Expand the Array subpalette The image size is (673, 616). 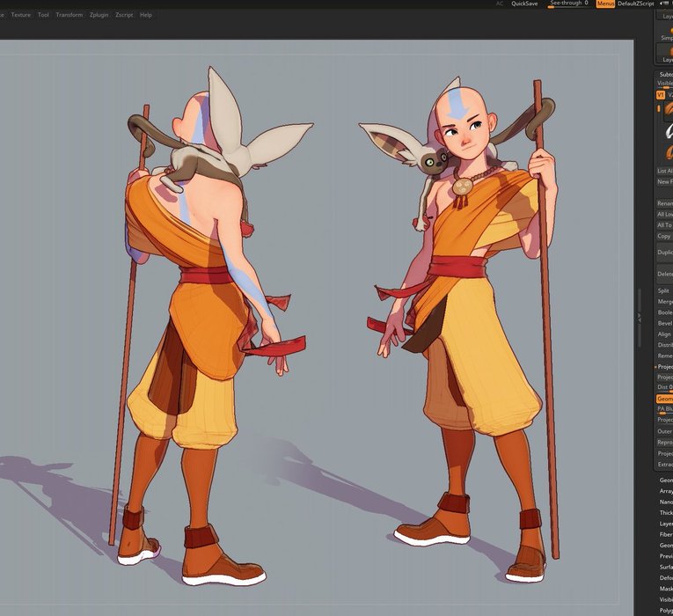click(x=666, y=491)
